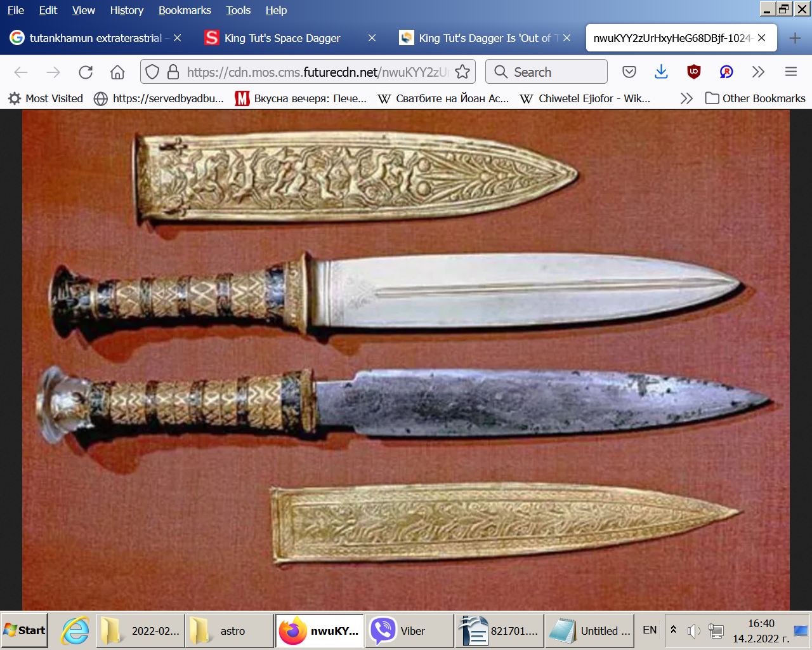Switch to King Tut's Space Dagger tab

click(282, 38)
